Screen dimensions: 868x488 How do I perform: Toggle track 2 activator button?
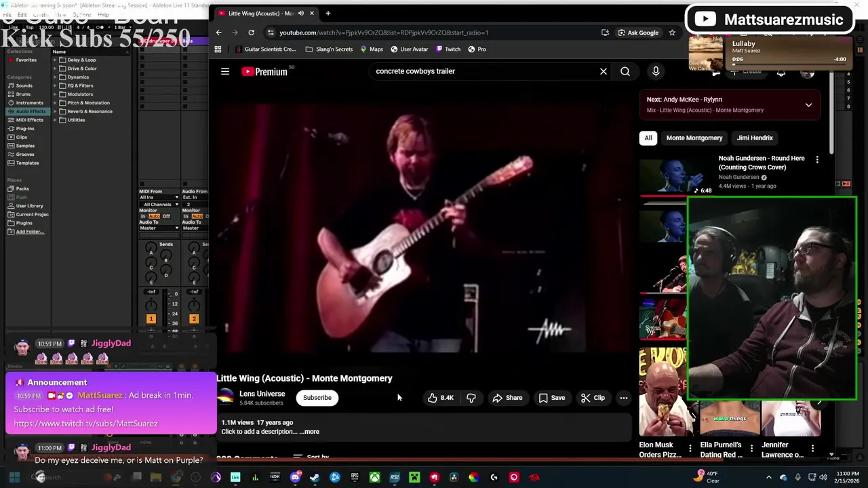(x=193, y=319)
